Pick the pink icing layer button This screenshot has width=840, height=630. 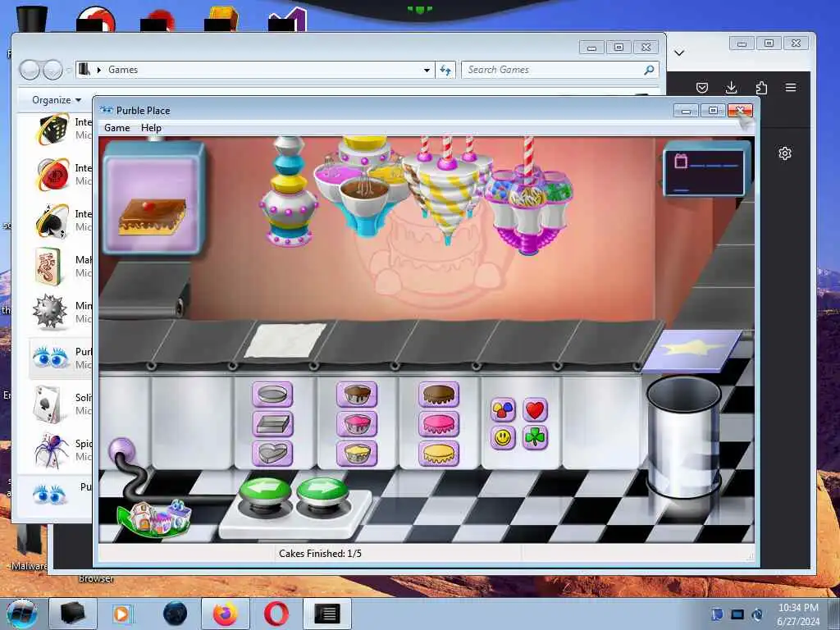pyautogui.click(x=439, y=424)
